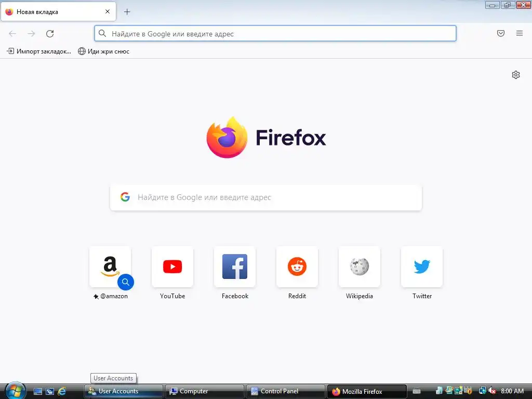Open Импорт закладок bookmark item
The image size is (532, 399).
click(x=39, y=51)
